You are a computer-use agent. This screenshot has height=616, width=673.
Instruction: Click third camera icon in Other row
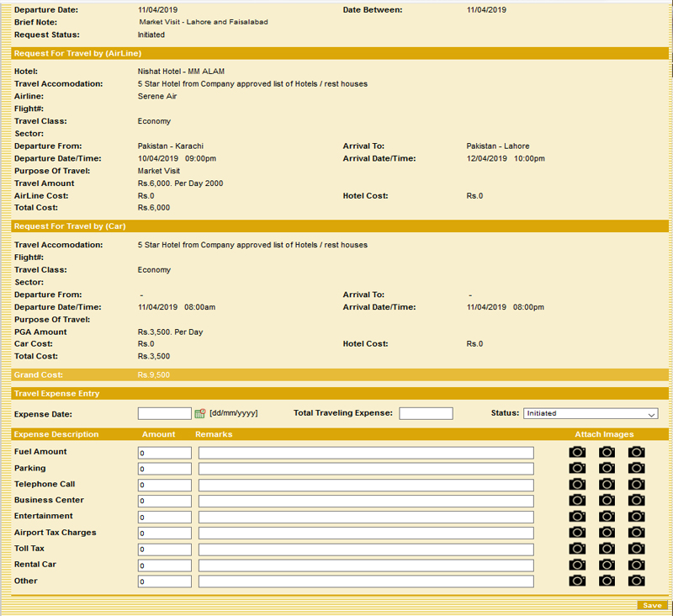[x=637, y=581]
